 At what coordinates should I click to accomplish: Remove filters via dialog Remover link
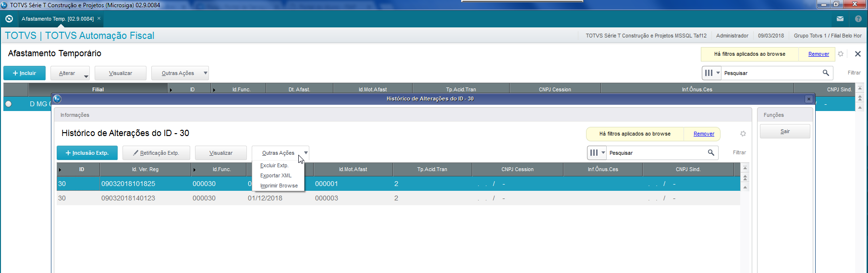click(704, 134)
